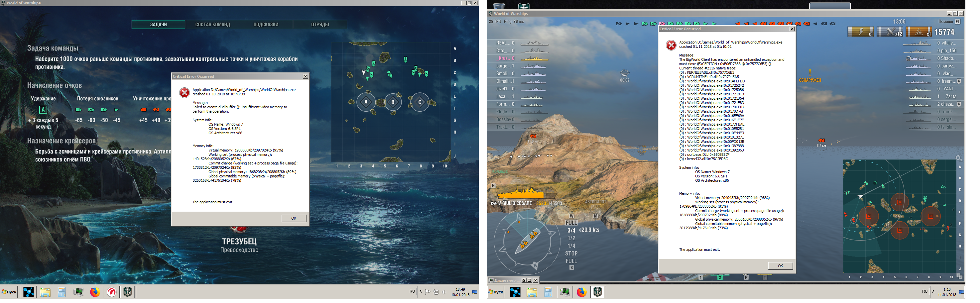Click the network icon in left tray

pos(436,292)
